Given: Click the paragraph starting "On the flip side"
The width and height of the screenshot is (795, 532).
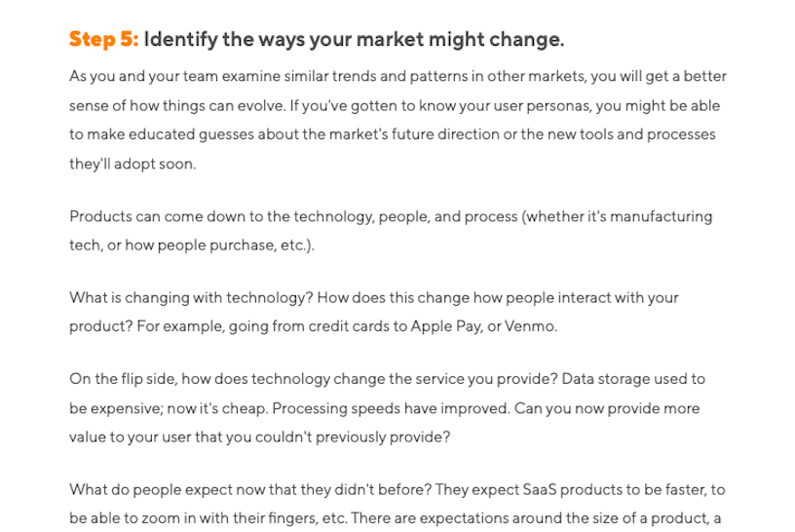Looking at the screenshot, I should tap(387, 407).
